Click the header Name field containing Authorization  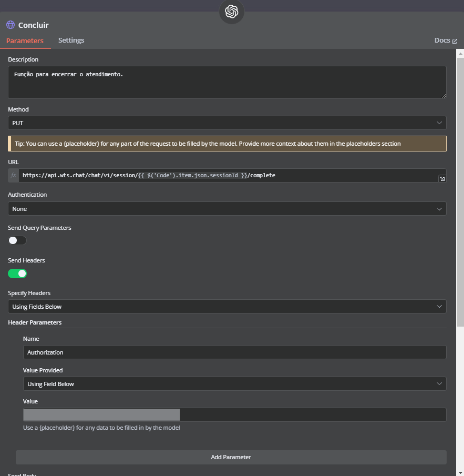click(x=234, y=352)
